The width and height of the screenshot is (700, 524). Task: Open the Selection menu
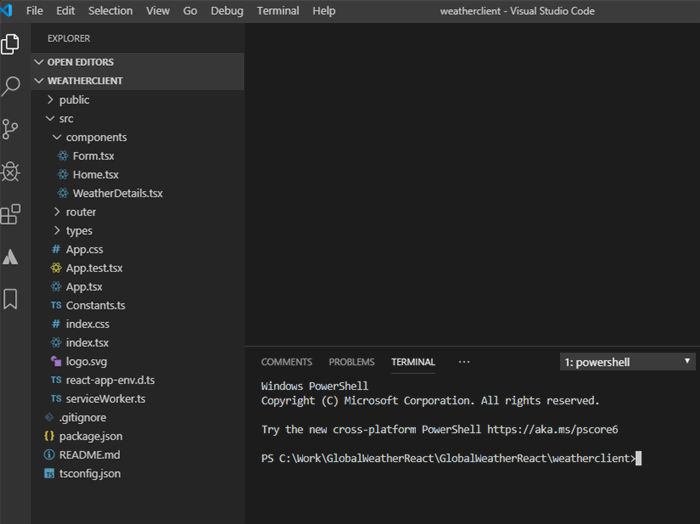tap(110, 11)
